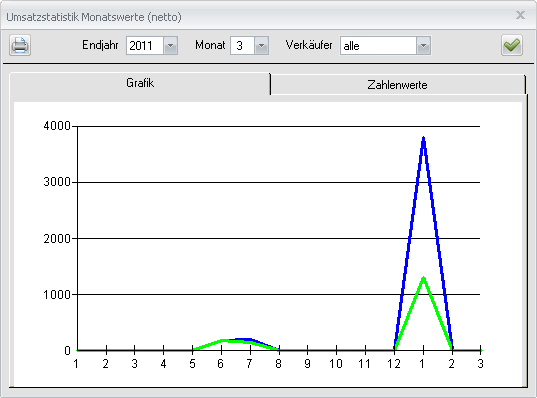
Task: Click the 2000 y-axis label
Action: [57, 238]
